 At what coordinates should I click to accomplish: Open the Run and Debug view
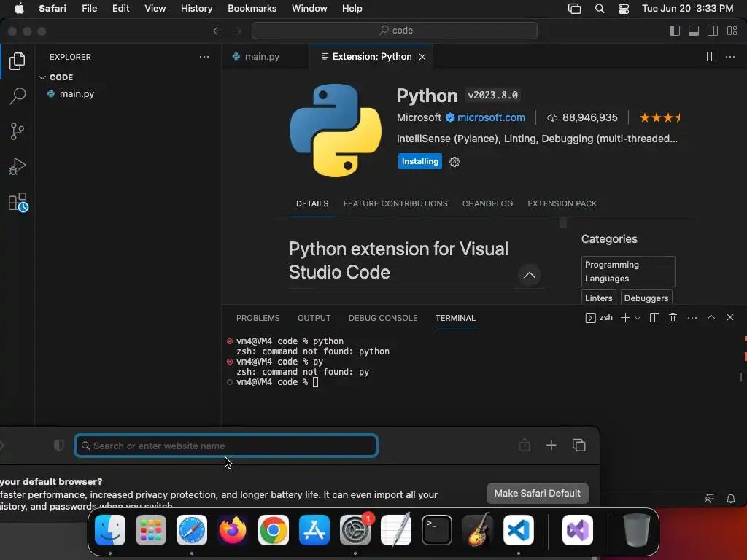coord(18,166)
